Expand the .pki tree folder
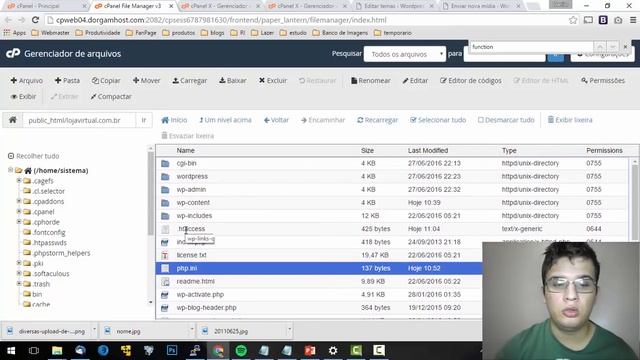640x360 pixels. 19,263
